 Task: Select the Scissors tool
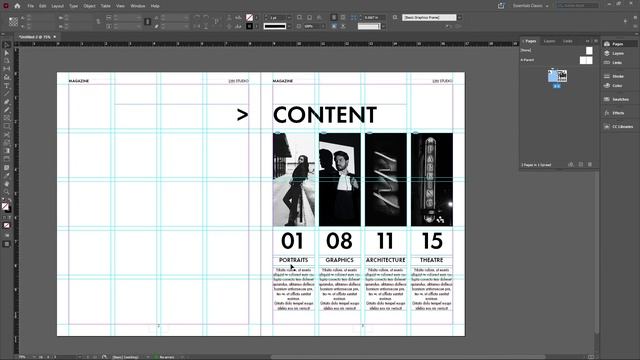[7, 135]
